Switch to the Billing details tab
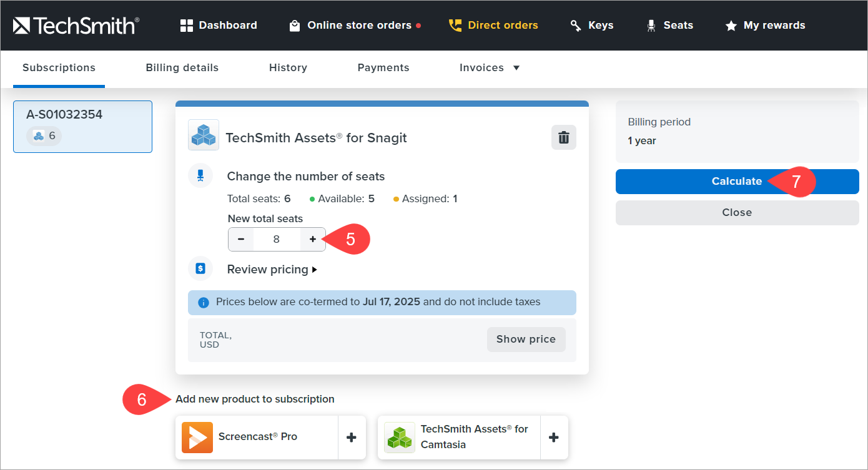The height and width of the screenshot is (470, 868). point(182,68)
